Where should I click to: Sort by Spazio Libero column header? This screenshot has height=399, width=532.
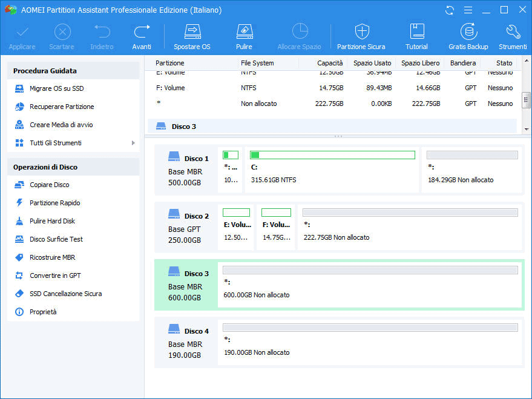420,63
